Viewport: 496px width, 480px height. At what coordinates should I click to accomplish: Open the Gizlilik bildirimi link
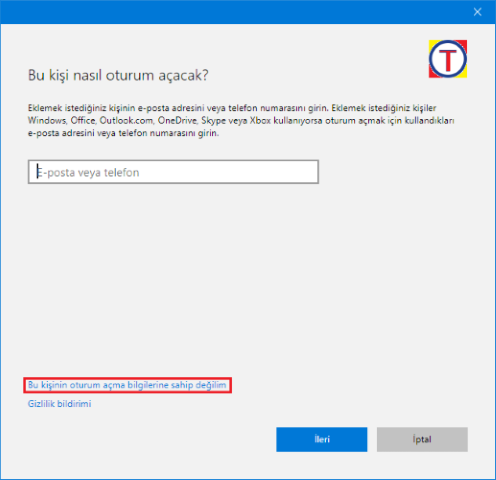click(x=59, y=404)
